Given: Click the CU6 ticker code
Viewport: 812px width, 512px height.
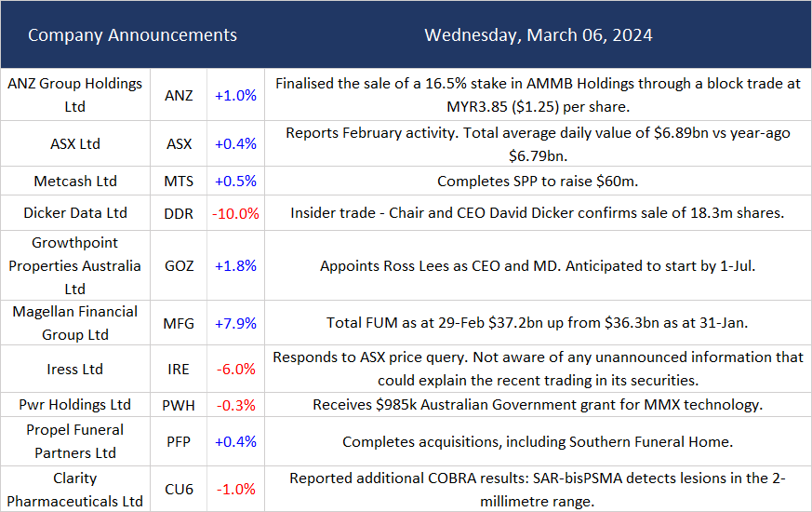Looking at the screenshot, I should click(179, 490).
